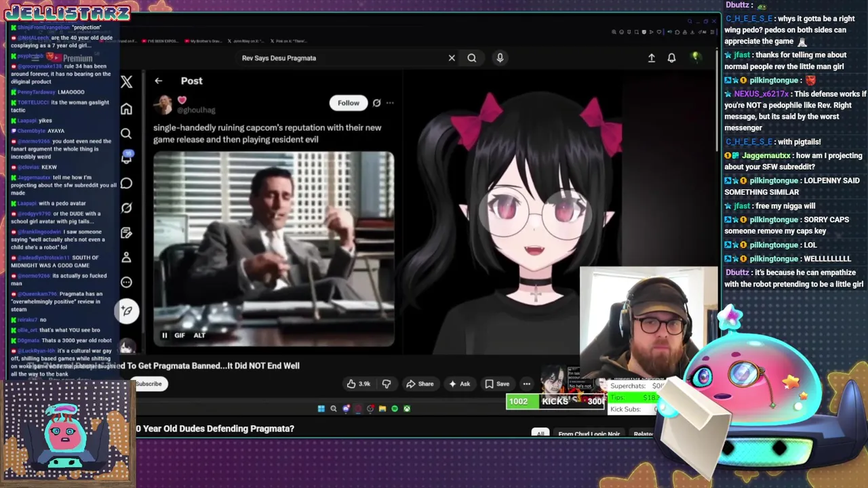Switch to "John Riley on X" browser tab
Screen dimensions: 868x488
pos(247,41)
